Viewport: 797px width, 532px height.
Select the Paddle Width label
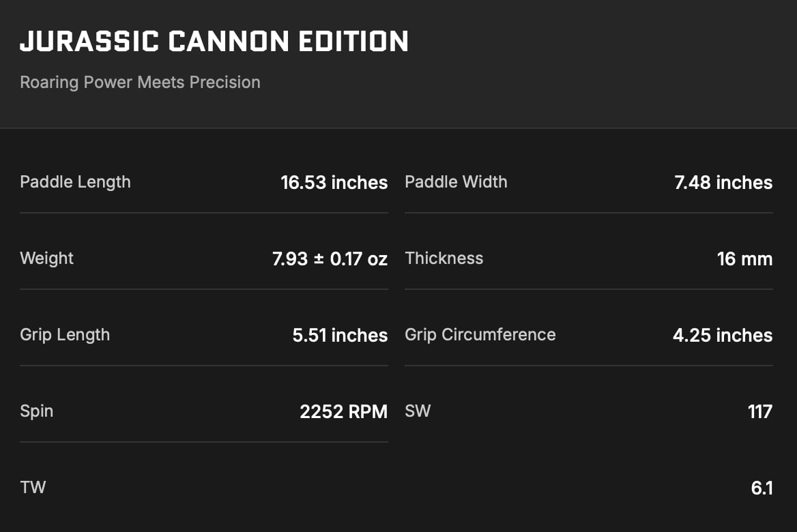coord(456,182)
